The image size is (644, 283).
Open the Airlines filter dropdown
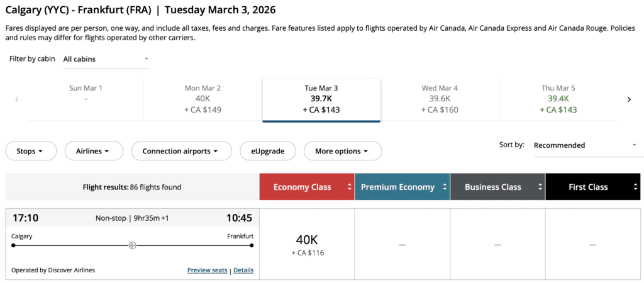pos(92,151)
